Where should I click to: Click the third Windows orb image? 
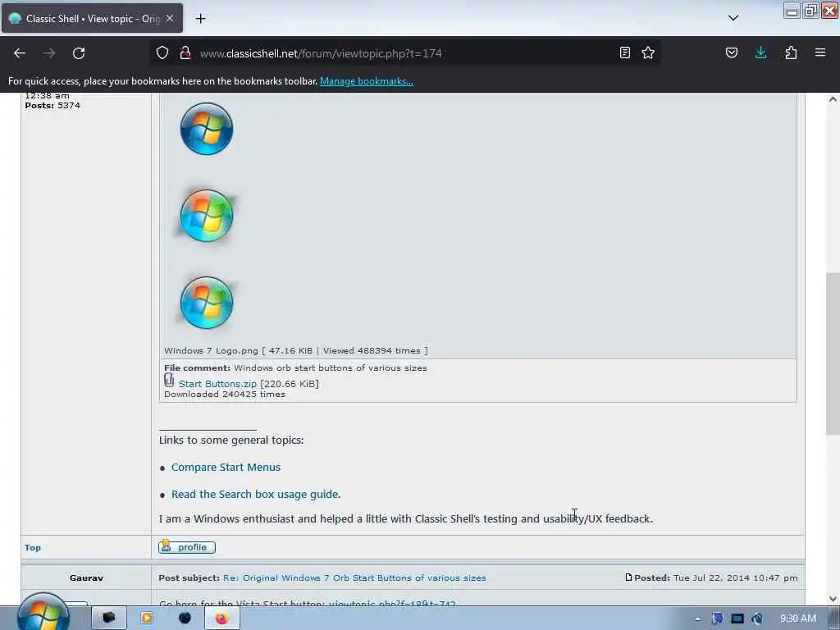point(207,303)
